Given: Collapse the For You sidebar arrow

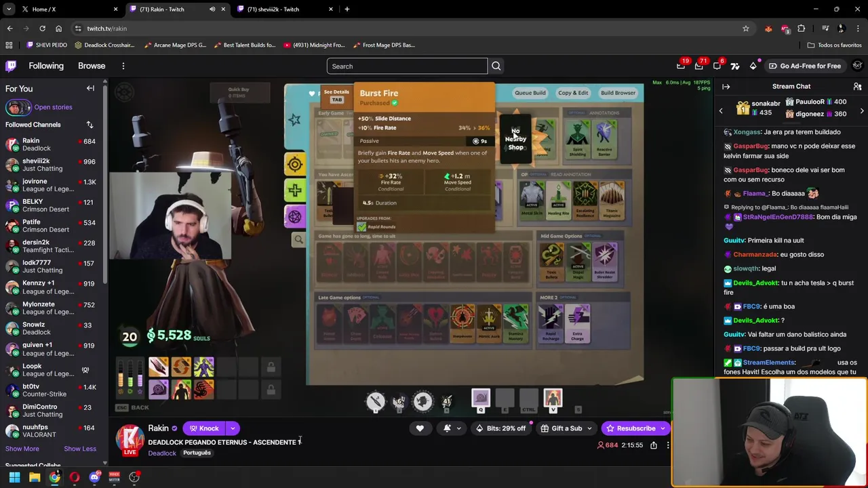Looking at the screenshot, I should (90, 88).
